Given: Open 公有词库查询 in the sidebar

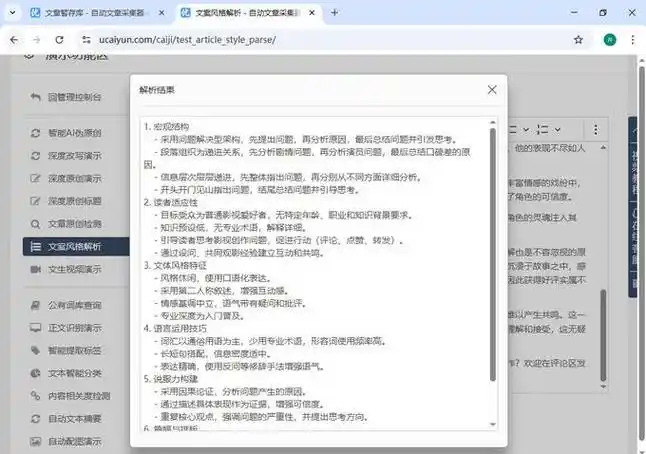Looking at the screenshot, I should [x=66, y=305].
